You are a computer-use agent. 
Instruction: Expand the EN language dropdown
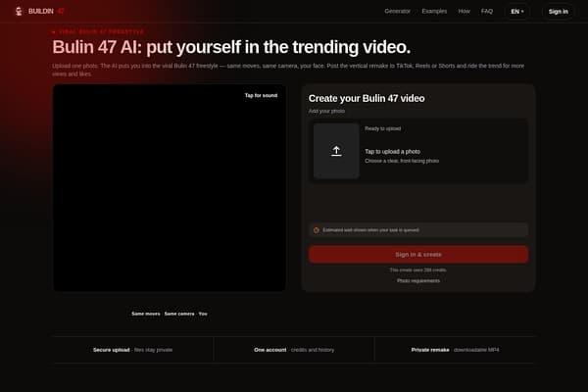coord(517,12)
